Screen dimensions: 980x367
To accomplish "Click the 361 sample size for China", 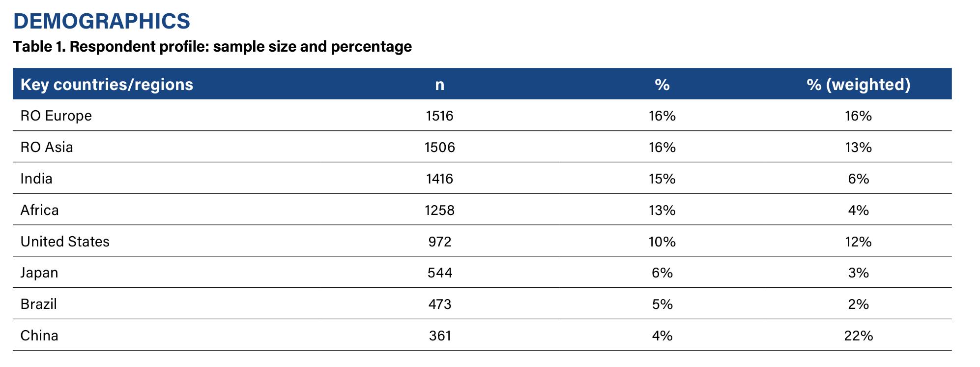I will coord(440,336).
